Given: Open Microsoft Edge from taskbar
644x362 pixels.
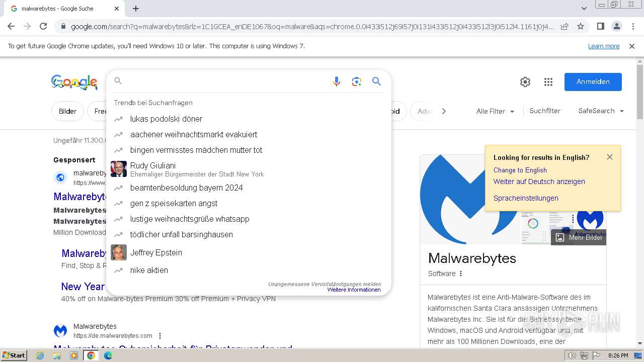Looking at the screenshot, I should (108, 355).
